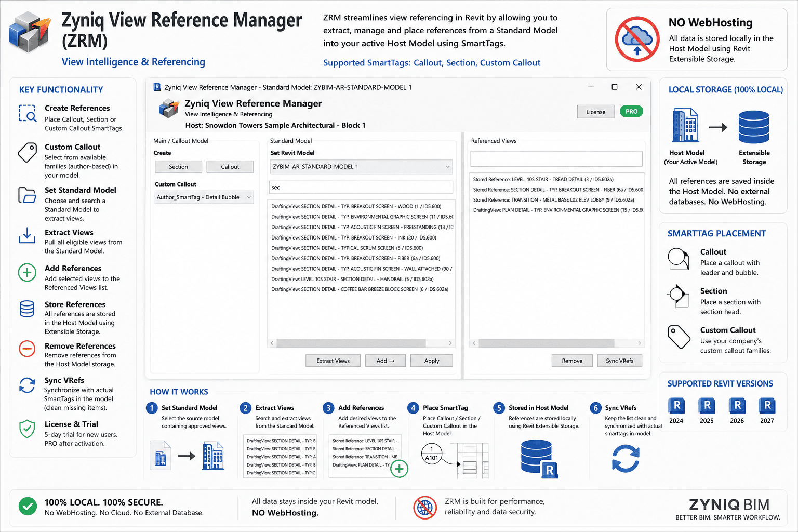The image size is (798, 532).
Task: Click the blue sync arrows icon under step 6
Action: click(x=626, y=459)
